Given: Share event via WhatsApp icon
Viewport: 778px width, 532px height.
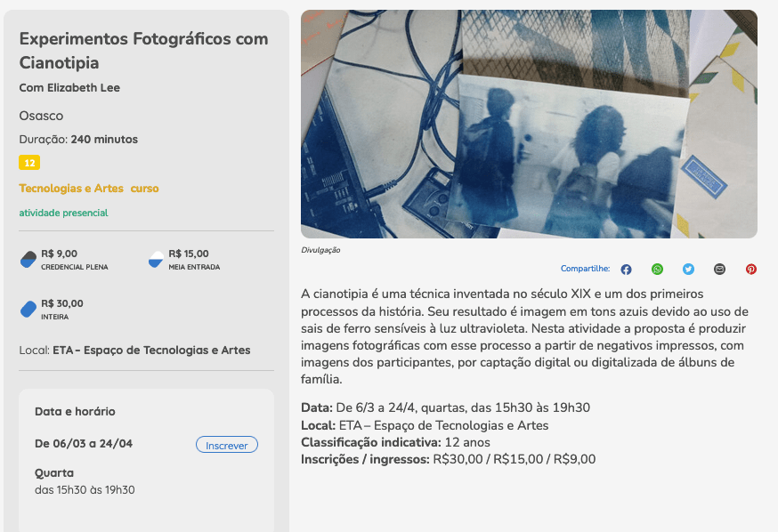Looking at the screenshot, I should pos(657,270).
